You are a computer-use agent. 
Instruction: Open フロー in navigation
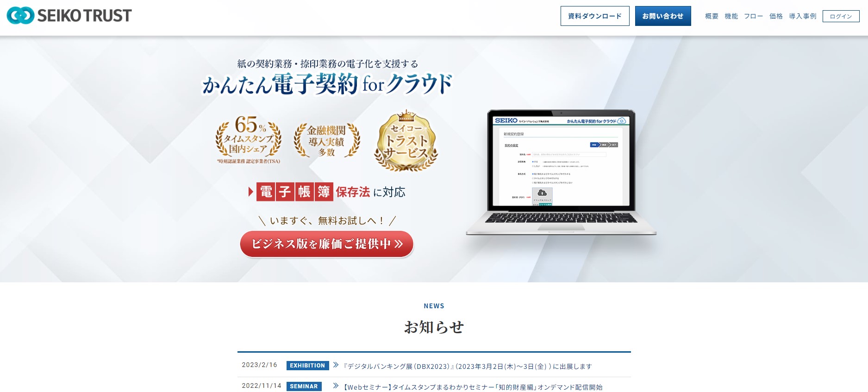point(754,16)
